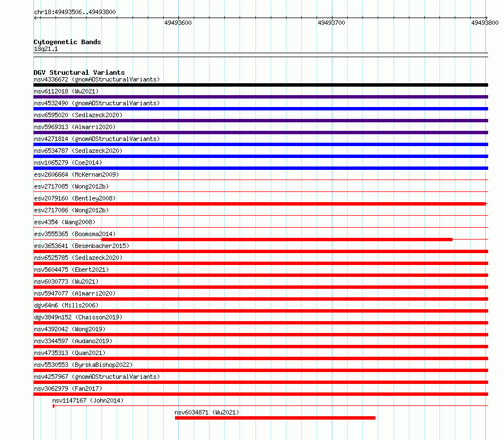Select esv2079160 (Bentley2008) label
Screen dimensions: 504x440
75,198
